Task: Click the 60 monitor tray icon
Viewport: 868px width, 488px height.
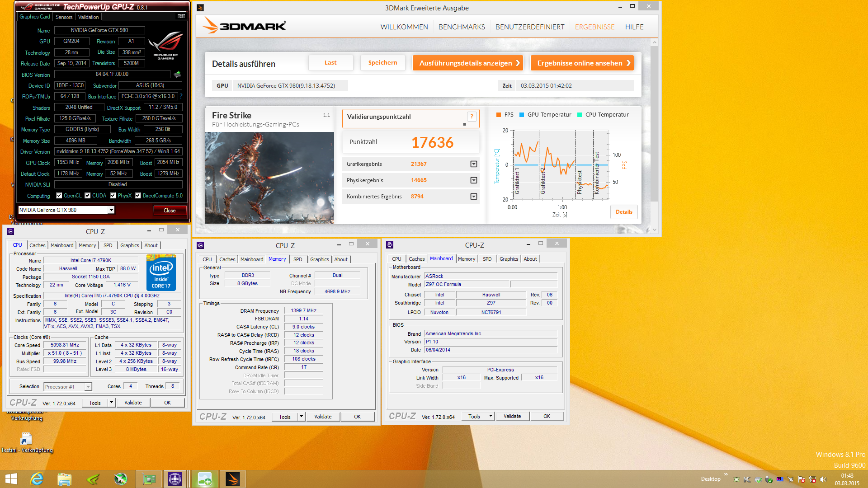Action: (780, 479)
